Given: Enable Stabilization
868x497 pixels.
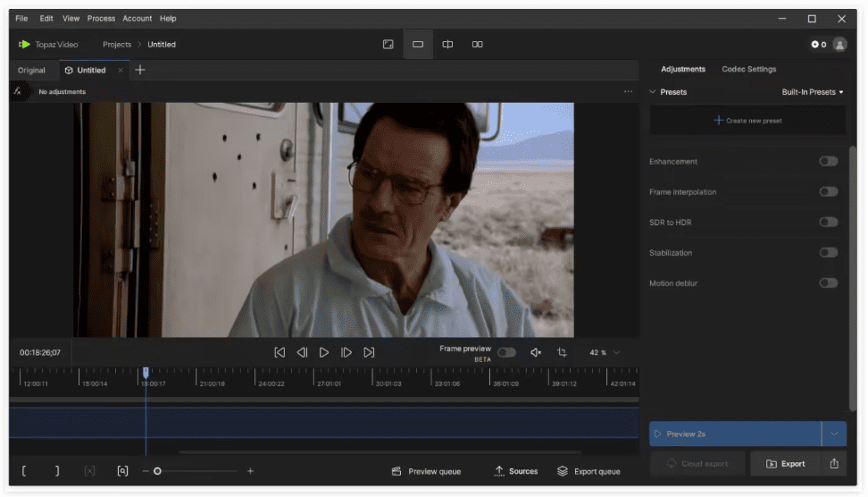Looking at the screenshot, I should [x=828, y=253].
